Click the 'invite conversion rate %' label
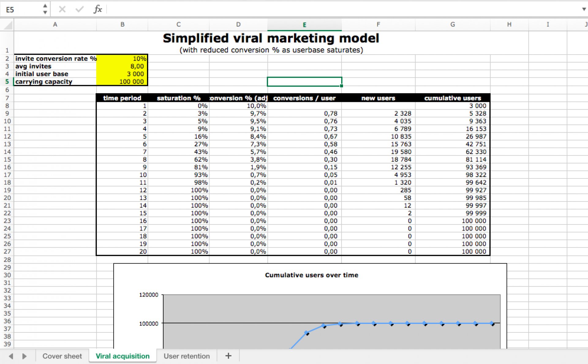588x364 pixels. click(56, 58)
